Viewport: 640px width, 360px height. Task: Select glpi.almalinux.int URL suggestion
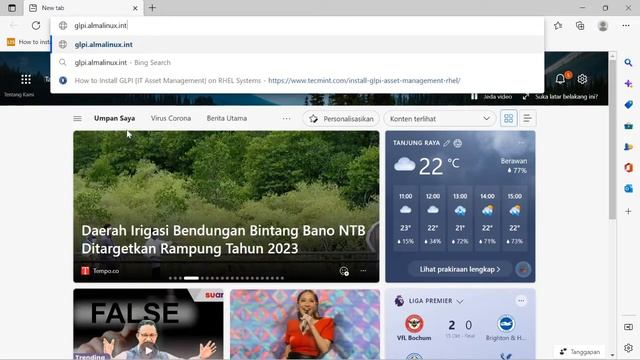[x=297, y=44]
